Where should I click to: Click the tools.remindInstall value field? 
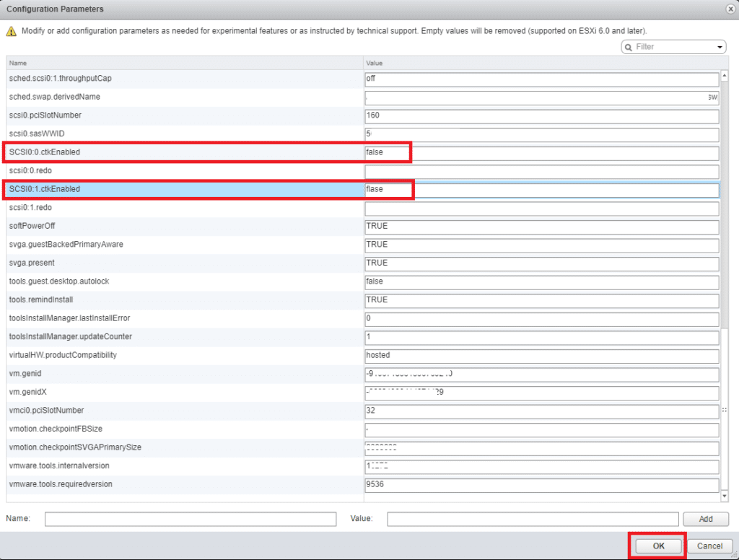point(541,300)
